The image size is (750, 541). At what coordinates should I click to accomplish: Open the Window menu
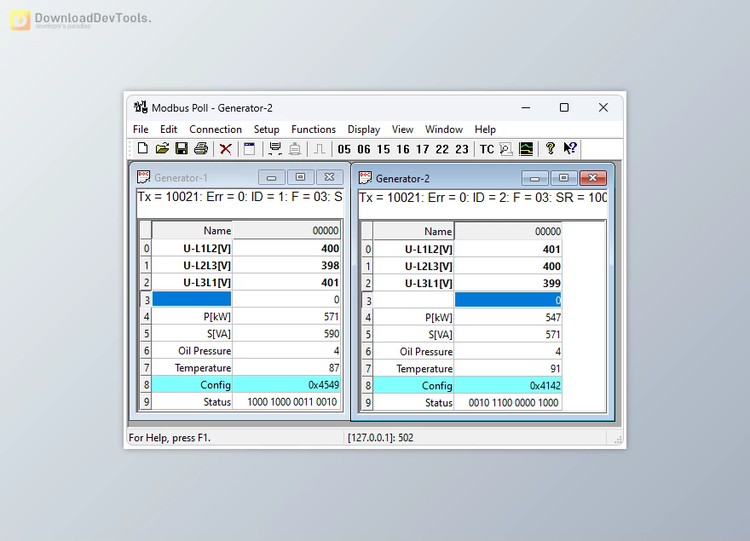pos(444,129)
